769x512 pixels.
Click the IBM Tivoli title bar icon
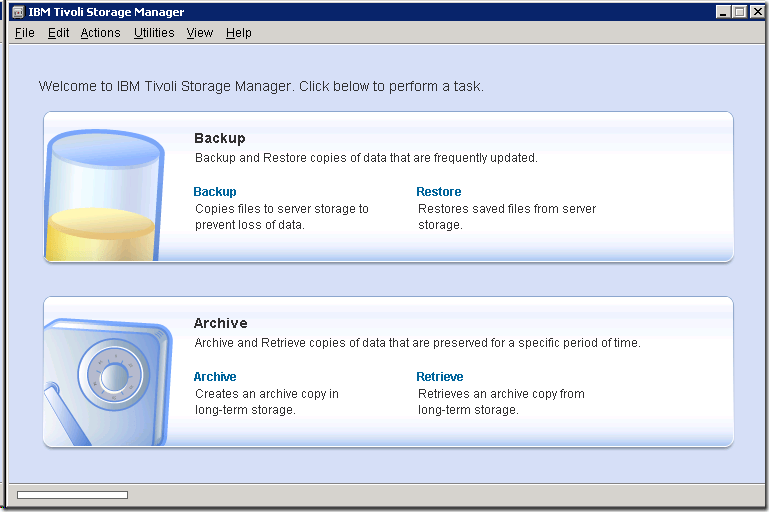coord(18,12)
